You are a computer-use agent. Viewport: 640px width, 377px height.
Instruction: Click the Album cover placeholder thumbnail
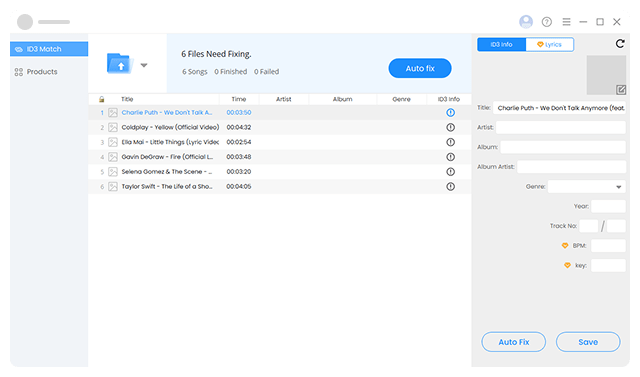(606, 75)
